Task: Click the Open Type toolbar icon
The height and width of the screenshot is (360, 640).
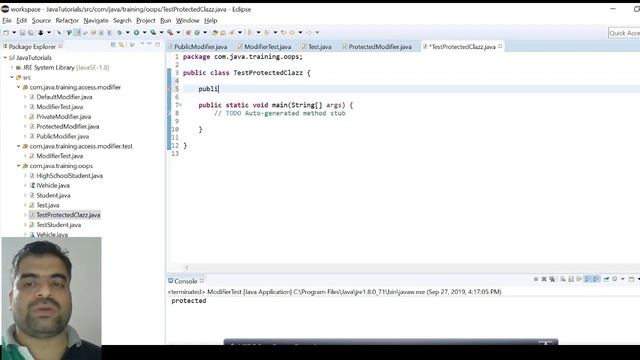Action: 215,33
